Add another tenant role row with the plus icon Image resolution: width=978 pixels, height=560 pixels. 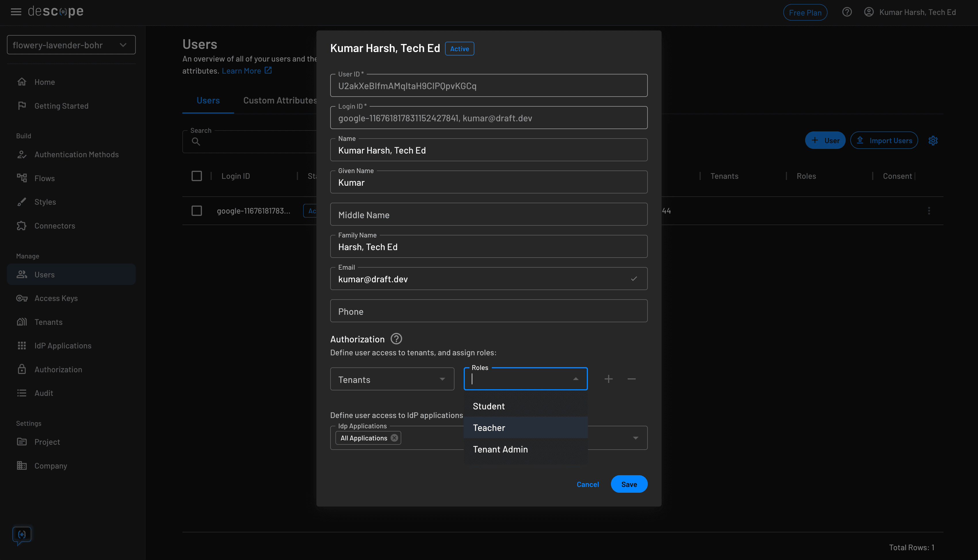pos(608,379)
